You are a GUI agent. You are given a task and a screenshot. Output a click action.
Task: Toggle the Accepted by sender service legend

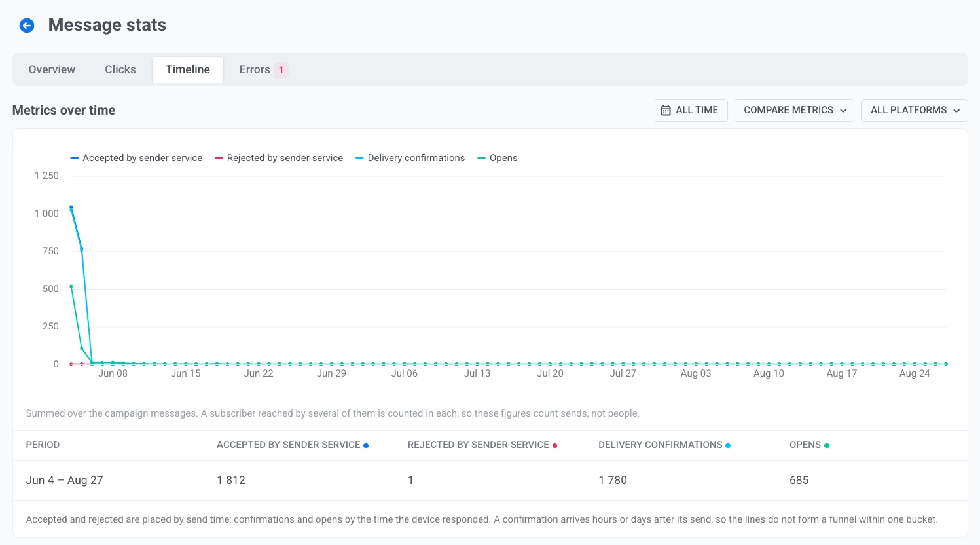coord(136,158)
